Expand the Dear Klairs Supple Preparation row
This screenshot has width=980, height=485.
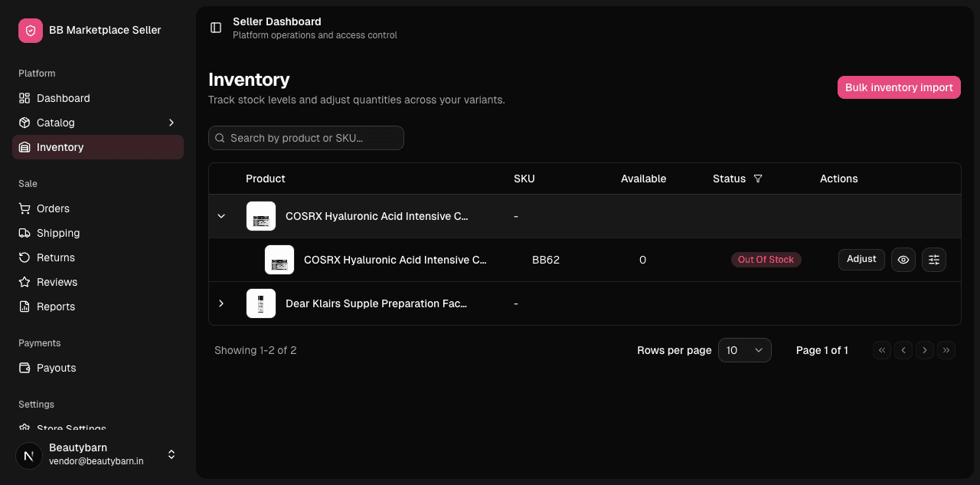click(221, 303)
